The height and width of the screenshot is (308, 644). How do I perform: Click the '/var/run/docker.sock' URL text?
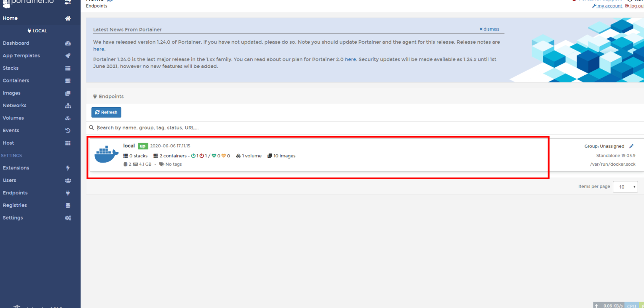(613, 164)
